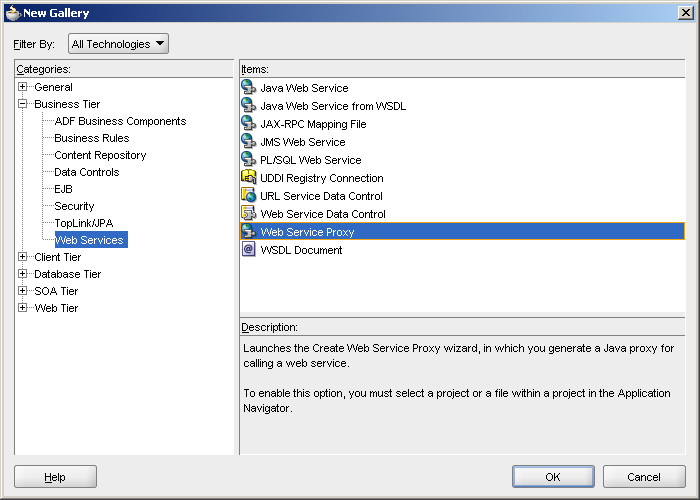Close the New Gallery dialog
The width and height of the screenshot is (700, 500).
click(x=685, y=12)
